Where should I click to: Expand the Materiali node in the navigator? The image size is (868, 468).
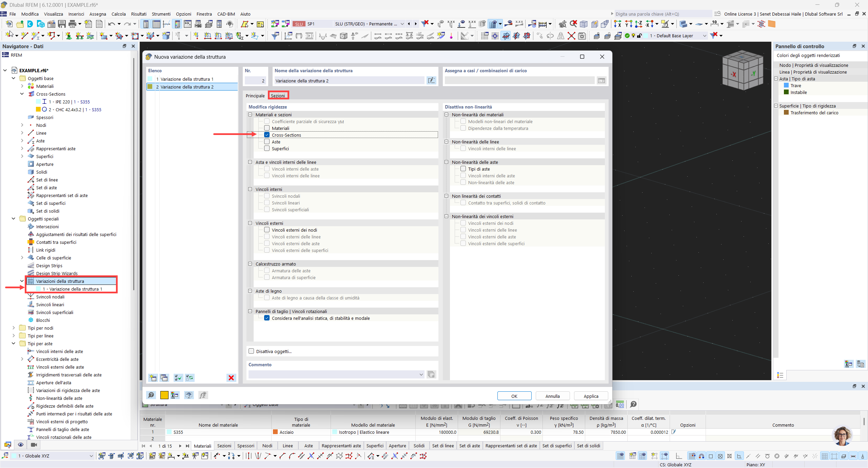click(22, 86)
